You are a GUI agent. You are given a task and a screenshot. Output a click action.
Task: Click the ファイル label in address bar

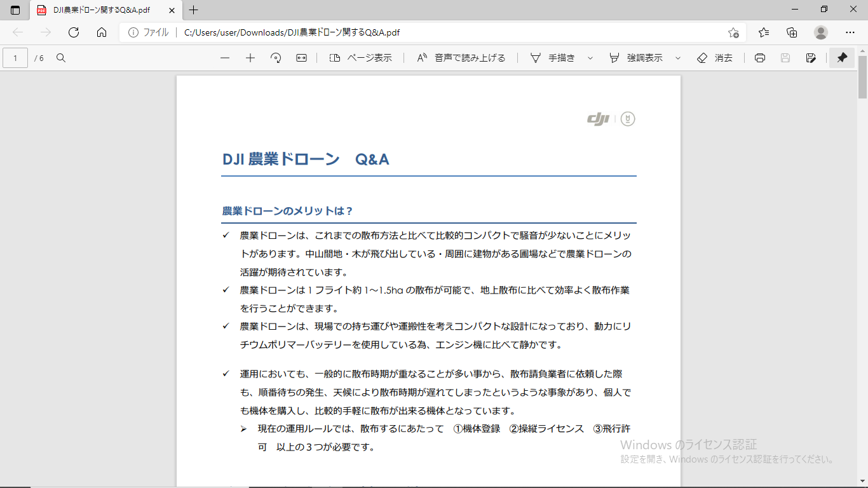(156, 32)
